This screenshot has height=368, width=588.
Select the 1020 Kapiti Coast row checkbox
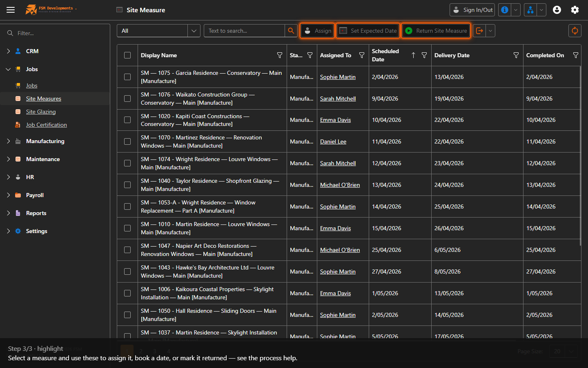pos(127,120)
